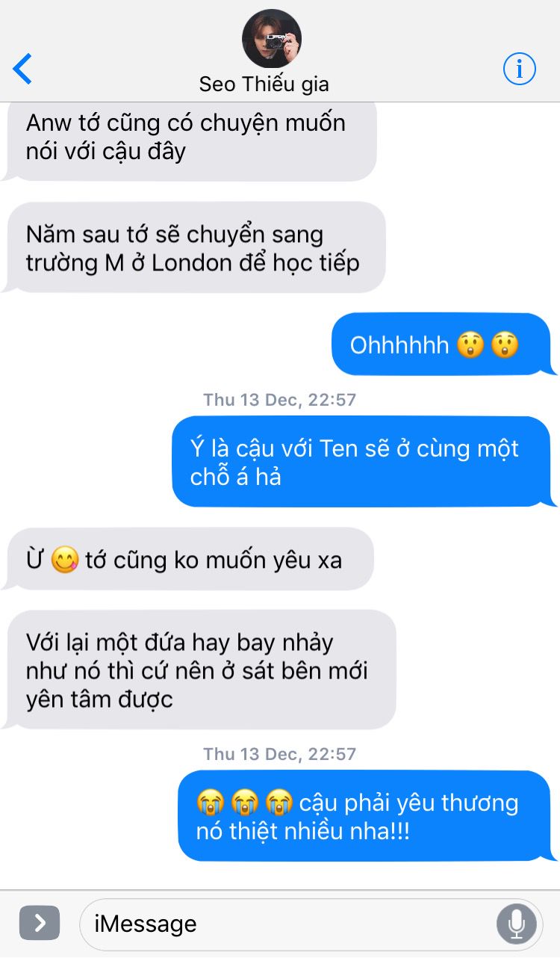Focus the iMessage text field
Viewport: 560px width, 958px height.
310,924
